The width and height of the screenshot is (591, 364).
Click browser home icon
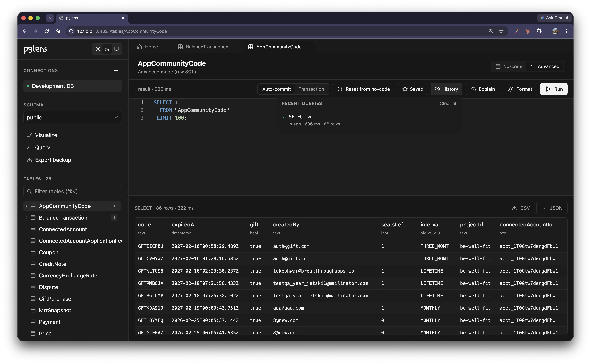57,31
